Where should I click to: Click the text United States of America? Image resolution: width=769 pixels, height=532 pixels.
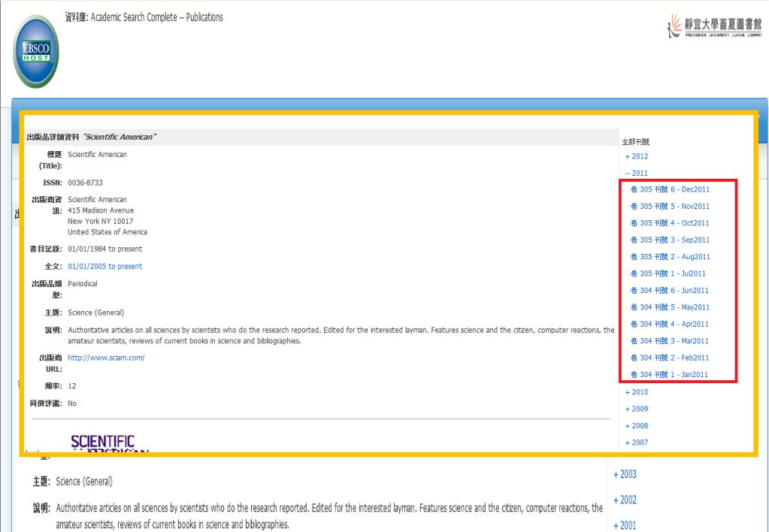pyautogui.click(x=107, y=232)
